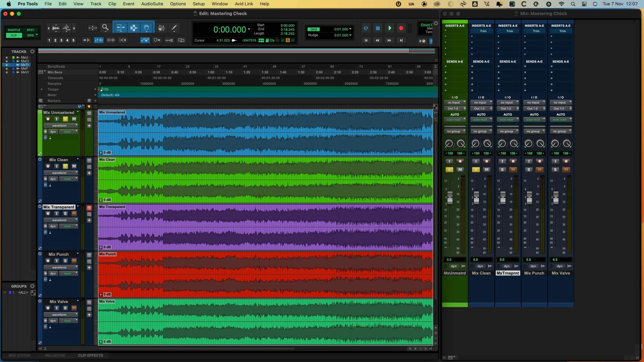Arm recording with the Record button
This screenshot has width=644, height=362.
click(401, 28)
